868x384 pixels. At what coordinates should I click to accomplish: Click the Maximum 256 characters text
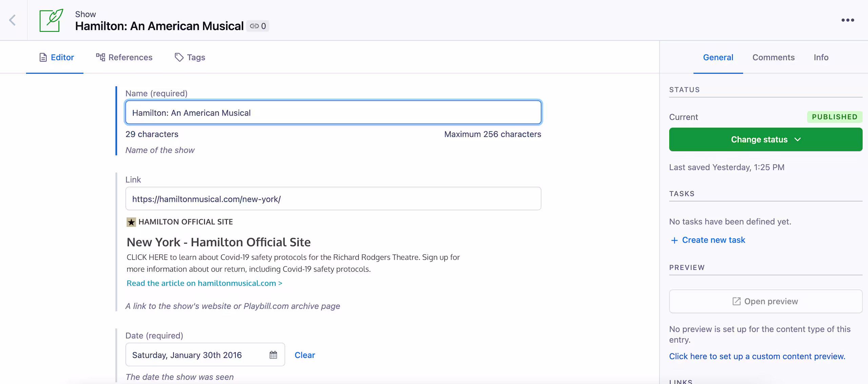coord(493,134)
